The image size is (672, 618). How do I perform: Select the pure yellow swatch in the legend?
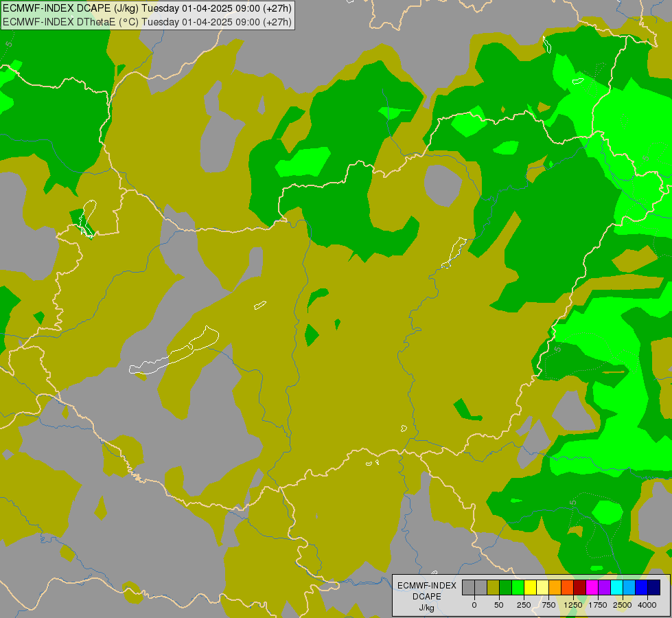point(530,587)
